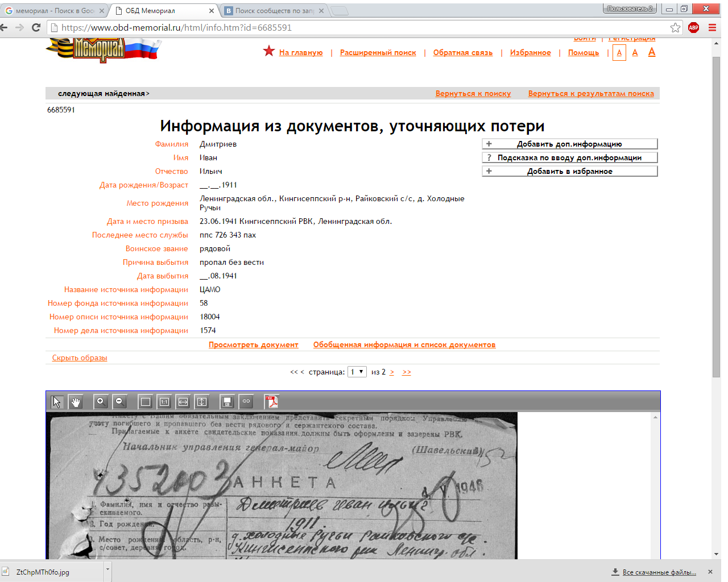This screenshot has height=582, width=728.
Task: Go forward in browser history
Action: coord(20,27)
